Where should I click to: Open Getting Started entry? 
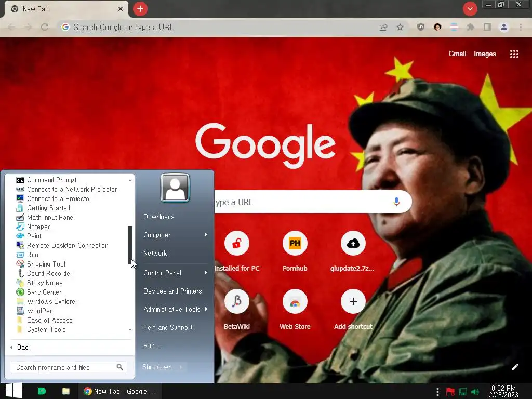point(43,208)
